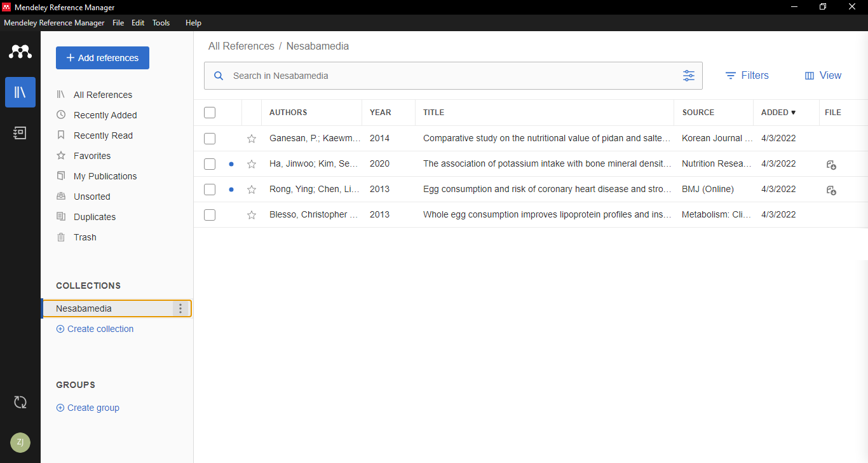This screenshot has height=463, width=868.
Task: Open the Filters dropdown
Action: (x=747, y=76)
